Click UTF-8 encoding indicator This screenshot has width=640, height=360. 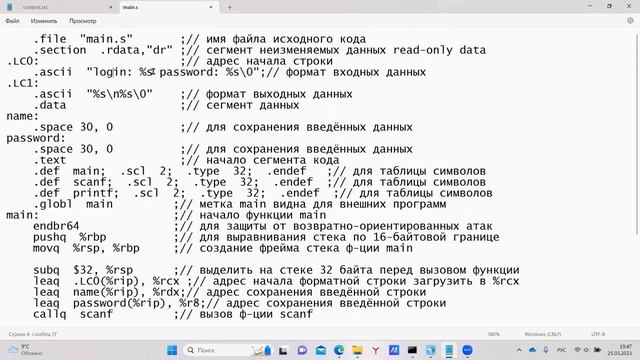598,334
